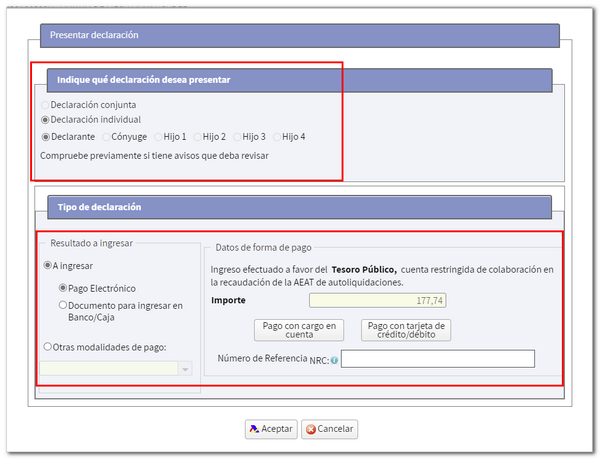Choose Pago Electrónico payment method
The image size is (600, 459).
64,288
